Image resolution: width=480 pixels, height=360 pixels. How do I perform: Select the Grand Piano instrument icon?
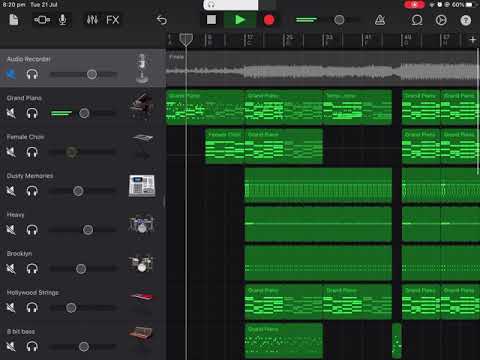(x=142, y=106)
